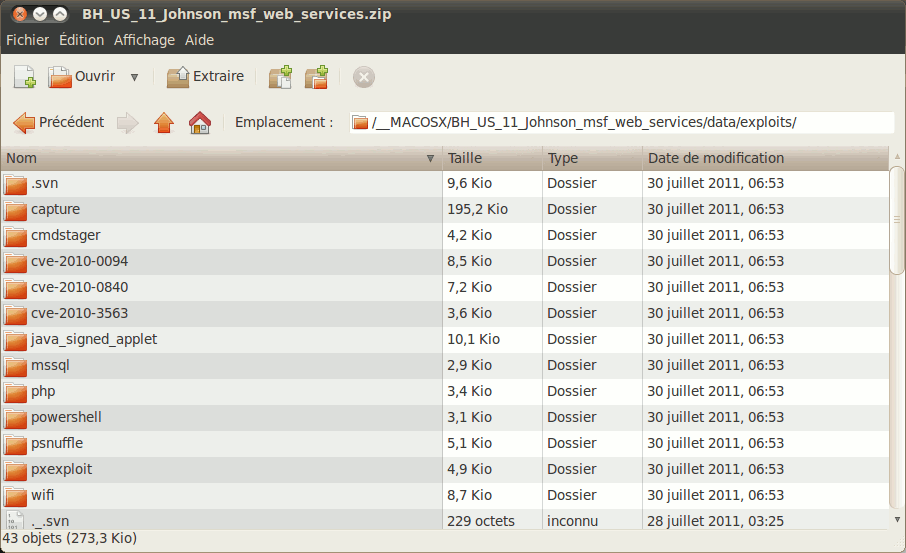Open the Affichage menu
This screenshot has height=553, width=906.
[144, 40]
